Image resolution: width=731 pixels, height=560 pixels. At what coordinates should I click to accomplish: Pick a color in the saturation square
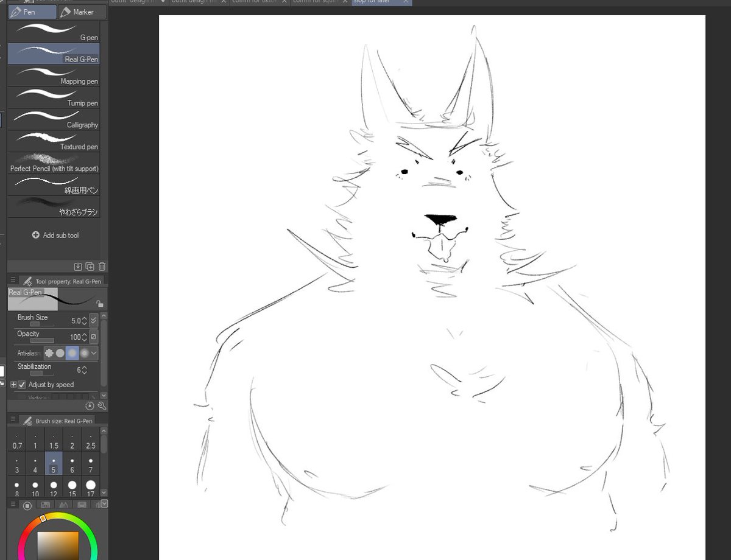(x=58, y=545)
